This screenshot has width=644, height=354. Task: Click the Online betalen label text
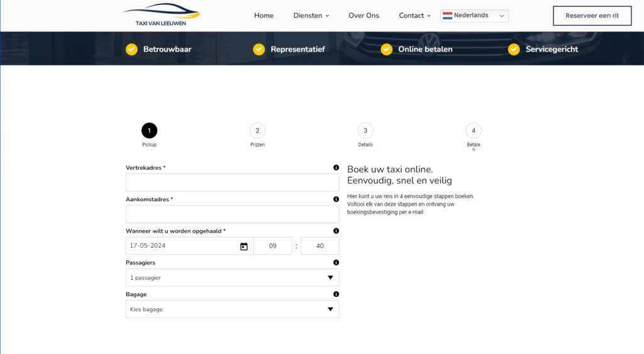pos(425,49)
